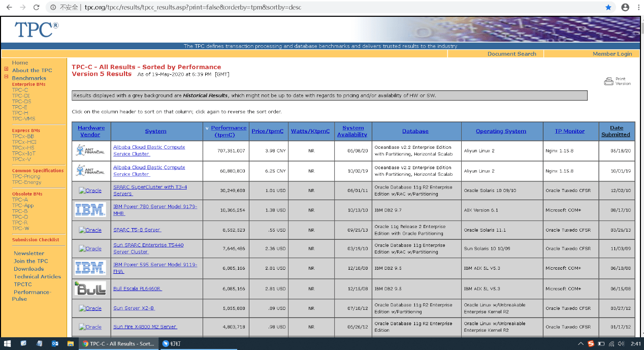Open the Windows Start menu
The width and height of the screenshot is (644, 350).
pos(8,343)
